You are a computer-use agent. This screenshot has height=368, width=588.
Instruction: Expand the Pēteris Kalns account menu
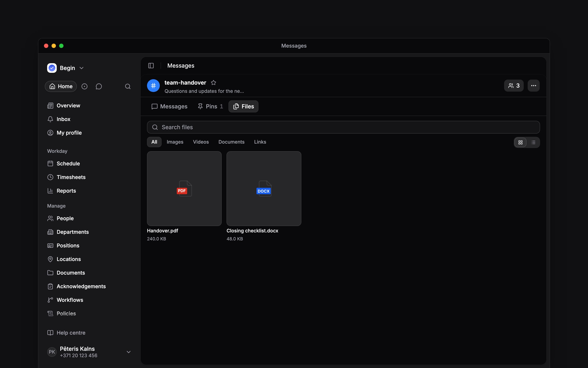coord(129,352)
